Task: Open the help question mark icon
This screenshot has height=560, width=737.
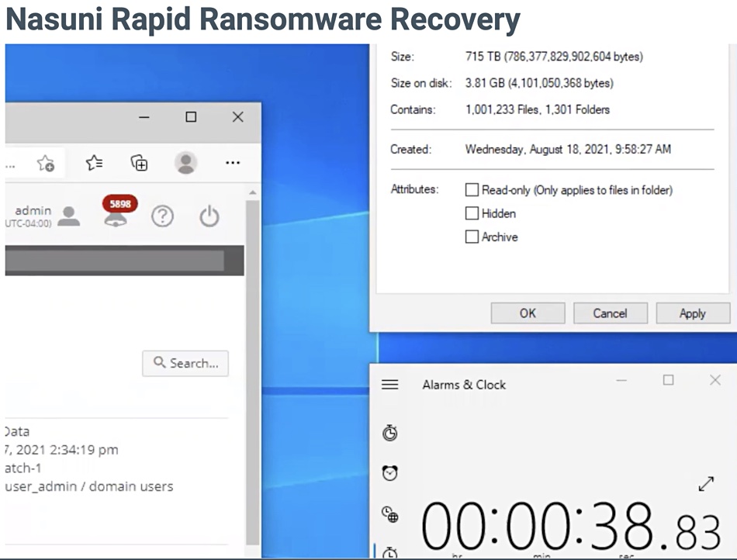Action: (163, 216)
